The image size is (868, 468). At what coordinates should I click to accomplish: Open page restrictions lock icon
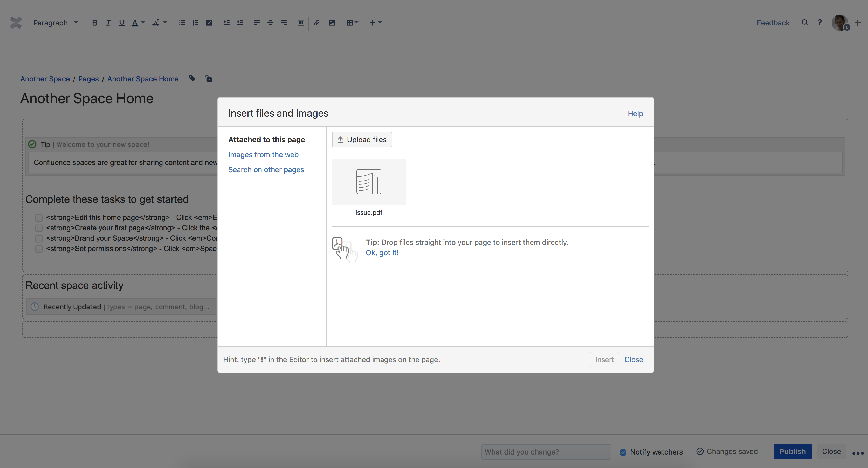click(x=209, y=79)
